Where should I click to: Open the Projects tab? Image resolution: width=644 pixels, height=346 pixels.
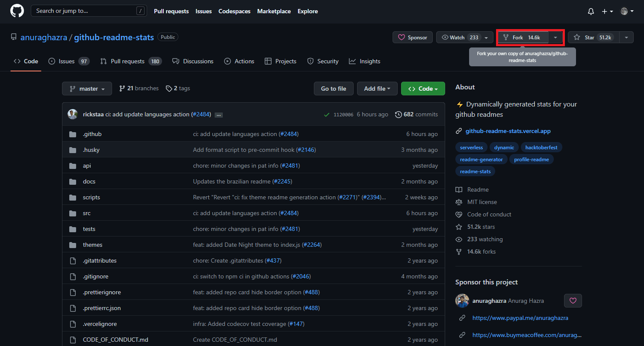[x=281, y=61]
